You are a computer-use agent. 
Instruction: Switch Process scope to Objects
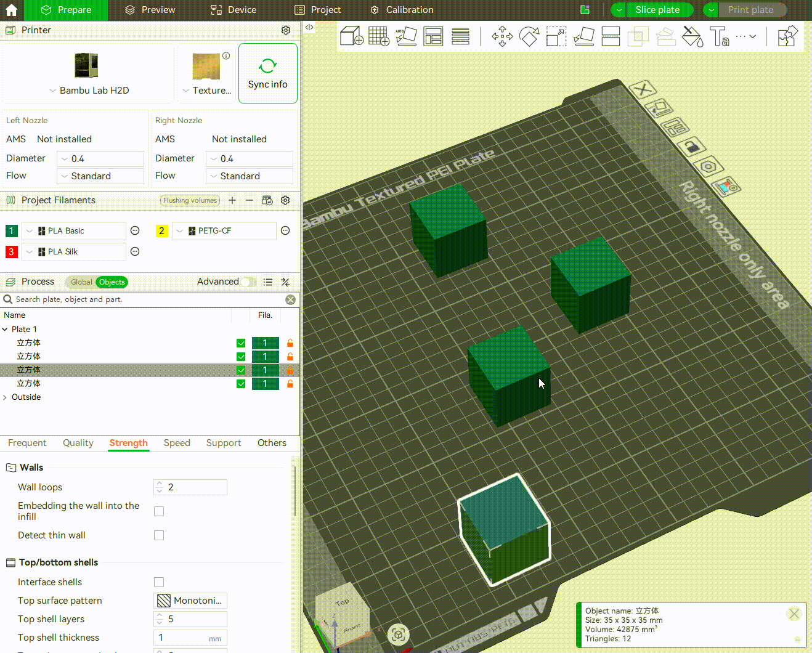pyautogui.click(x=112, y=282)
